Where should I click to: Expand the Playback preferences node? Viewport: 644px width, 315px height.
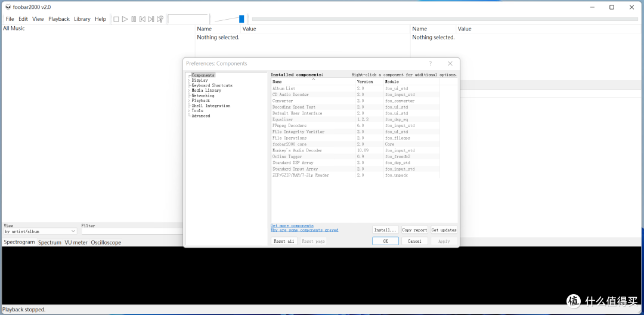189,101
